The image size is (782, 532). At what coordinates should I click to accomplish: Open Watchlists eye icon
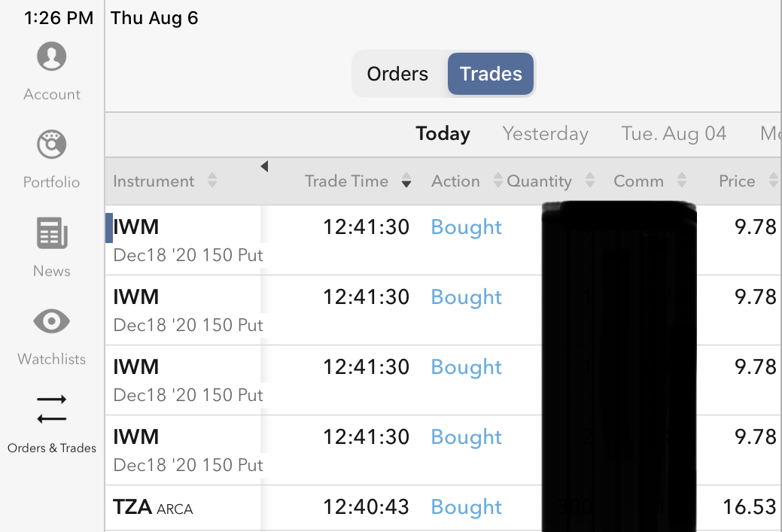(51, 322)
